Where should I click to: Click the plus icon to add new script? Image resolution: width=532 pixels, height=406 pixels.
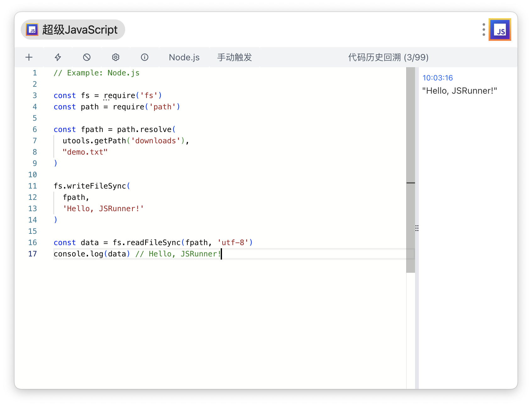click(29, 57)
